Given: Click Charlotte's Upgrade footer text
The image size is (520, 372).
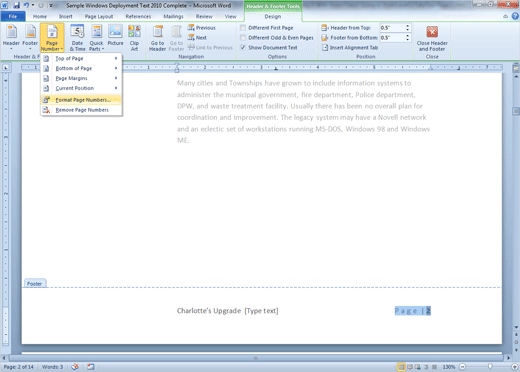Looking at the screenshot, I should point(209,311).
